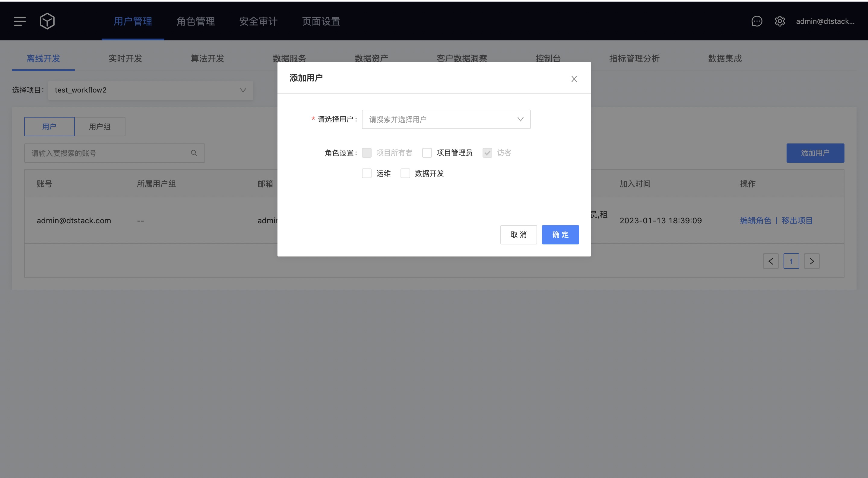Select the 实时开发 tab
This screenshot has width=868, height=478.
[125, 58]
